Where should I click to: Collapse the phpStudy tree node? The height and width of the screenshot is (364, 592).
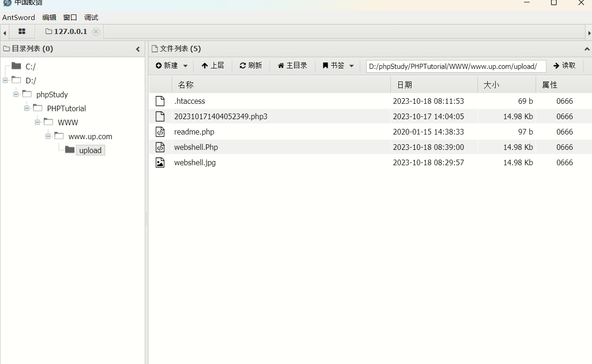coord(16,94)
